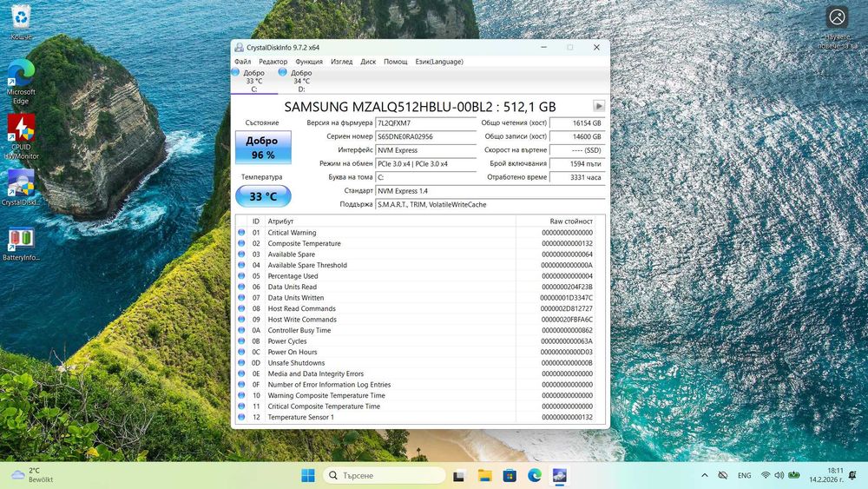
Task: Open the Език(Language) menu
Action: point(439,62)
